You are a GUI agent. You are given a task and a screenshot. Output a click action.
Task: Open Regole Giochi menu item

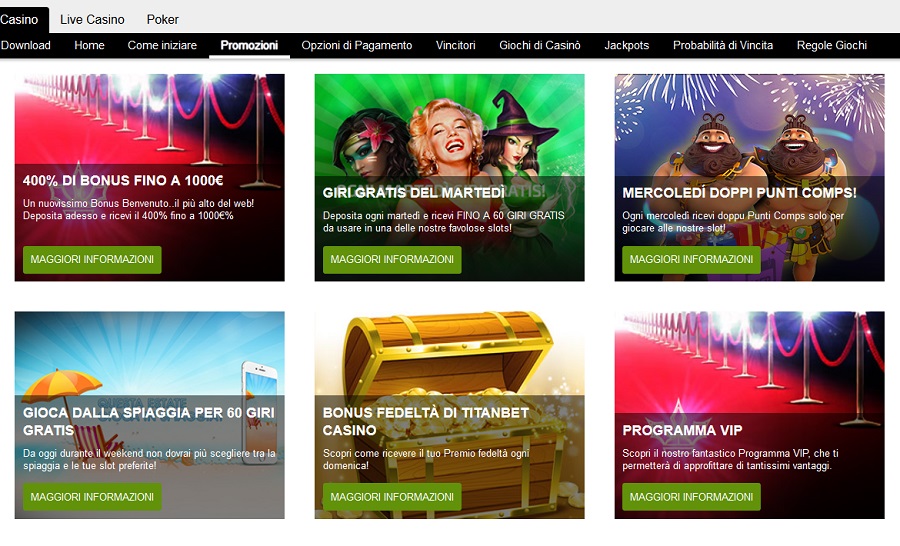tap(832, 45)
